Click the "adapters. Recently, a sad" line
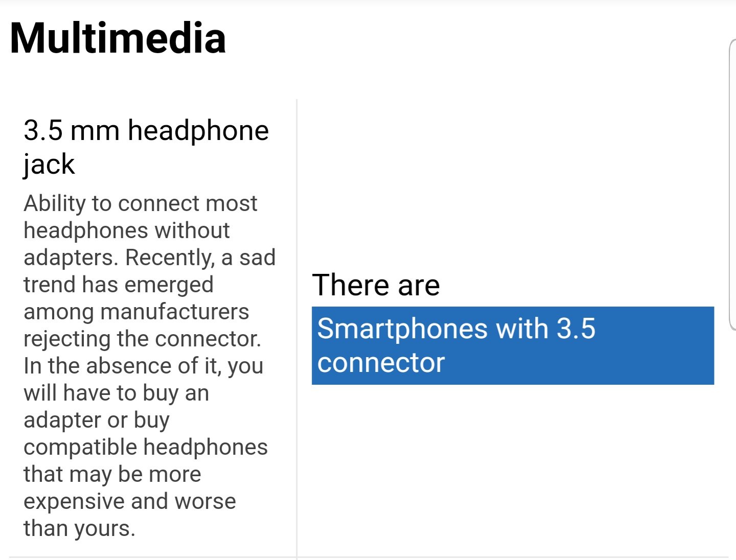Viewport: 736px width, 560px height. click(149, 258)
